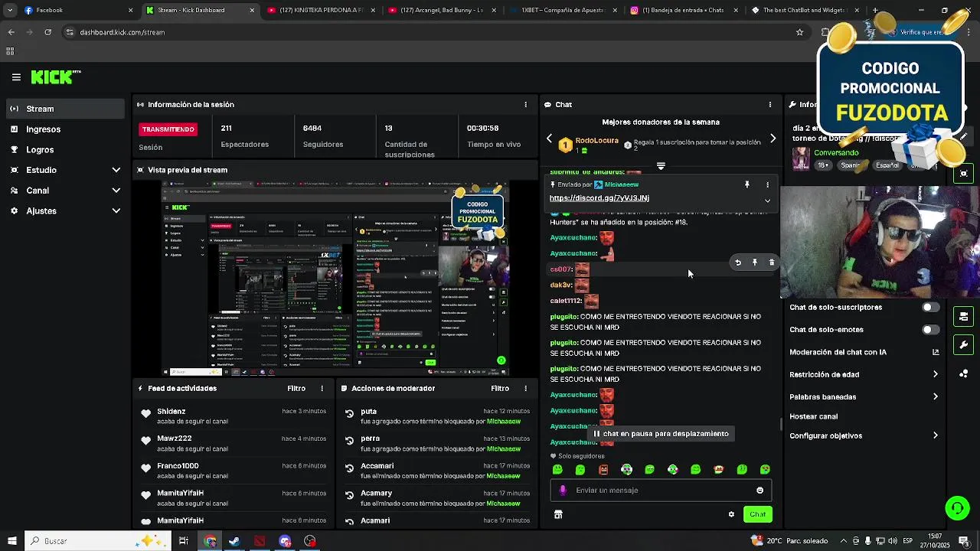
Task: Open Windows notification center icon
Action: click(964, 541)
